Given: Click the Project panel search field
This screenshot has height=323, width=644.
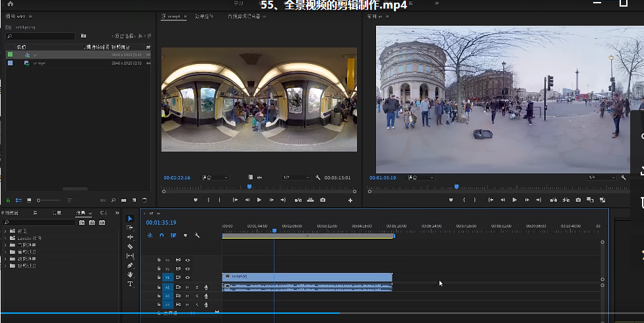Looking at the screenshot, I should tap(41, 36).
